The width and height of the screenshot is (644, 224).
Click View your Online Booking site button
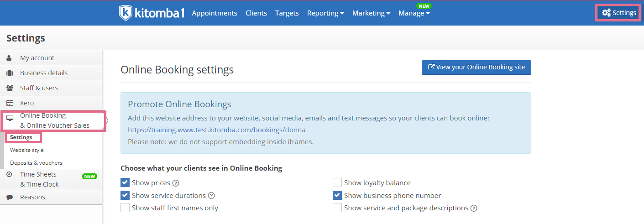(x=476, y=67)
